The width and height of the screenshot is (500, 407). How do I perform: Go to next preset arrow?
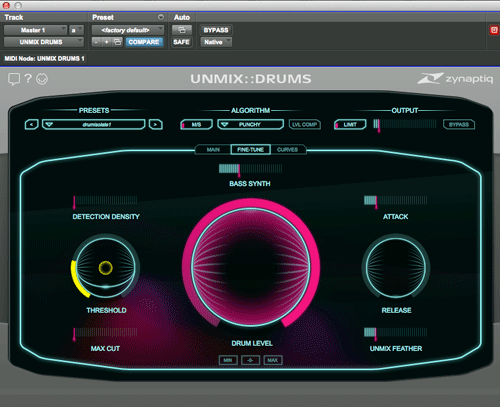click(155, 124)
